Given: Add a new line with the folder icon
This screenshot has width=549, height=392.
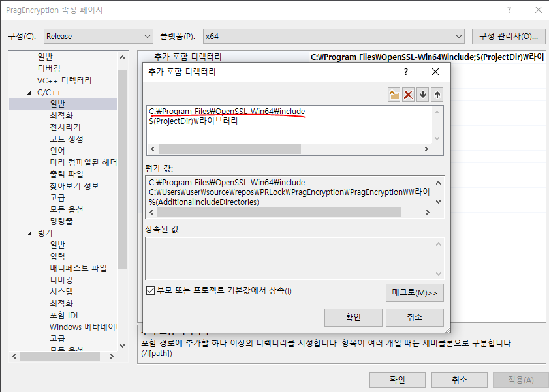Looking at the screenshot, I should [394, 95].
